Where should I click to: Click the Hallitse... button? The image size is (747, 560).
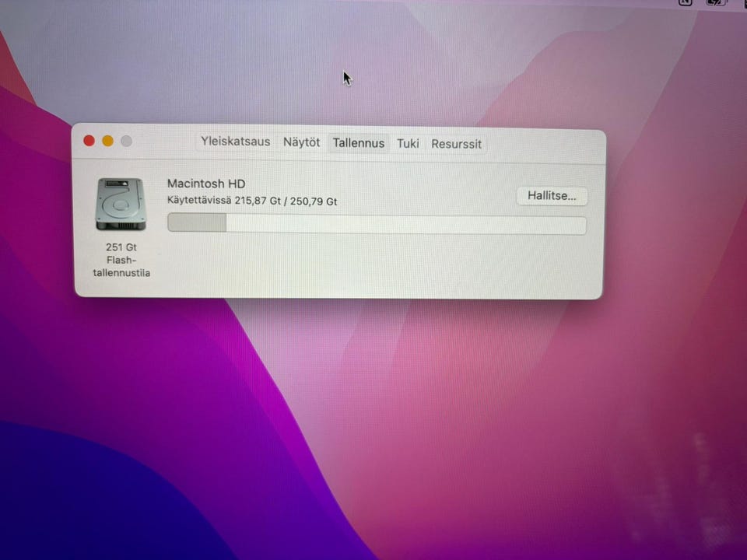click(x=552, y=196)
